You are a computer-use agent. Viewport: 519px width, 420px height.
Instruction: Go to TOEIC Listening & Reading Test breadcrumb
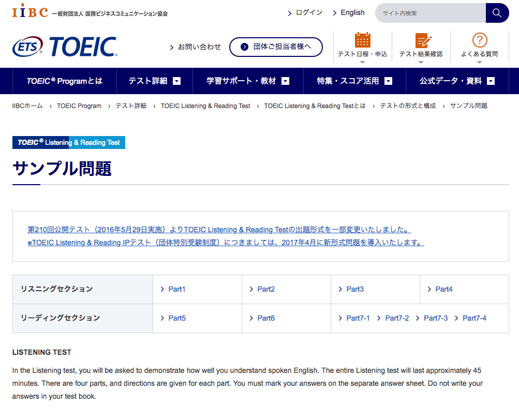coord(205,106)
